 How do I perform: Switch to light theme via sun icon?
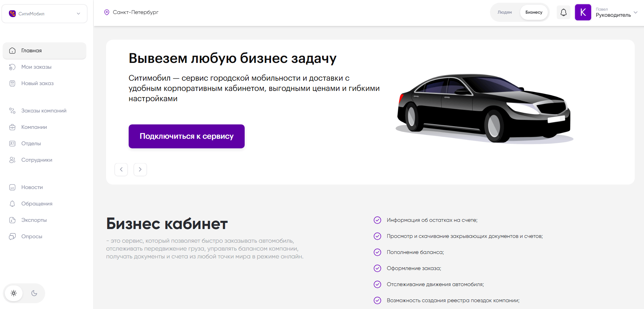click(14, 293)
